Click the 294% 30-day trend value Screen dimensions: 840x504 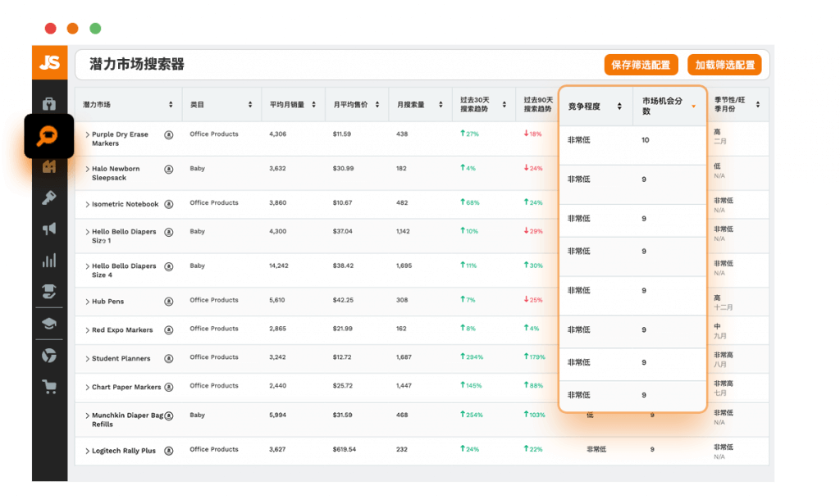(472, 356)
